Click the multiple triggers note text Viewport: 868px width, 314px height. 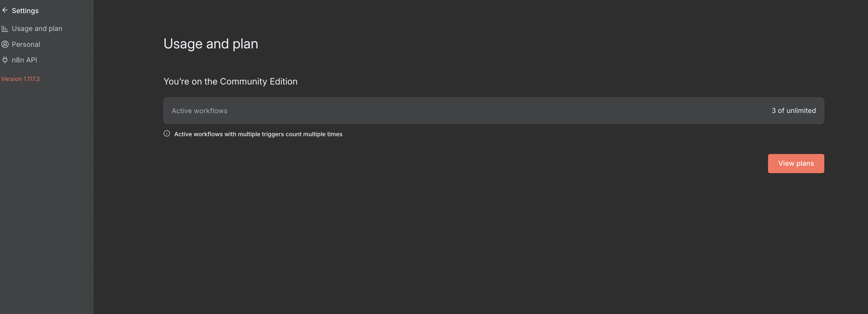tap(258, 134)
